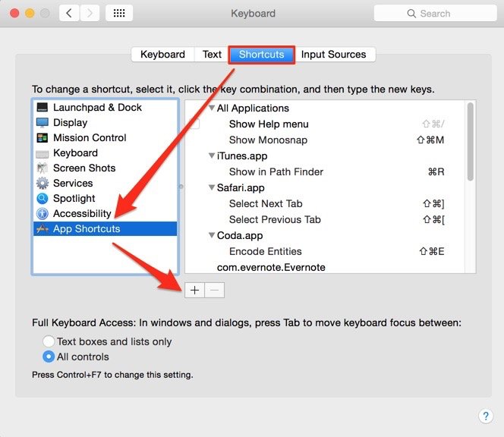Click the Mission Control icon

coord(42,137)
